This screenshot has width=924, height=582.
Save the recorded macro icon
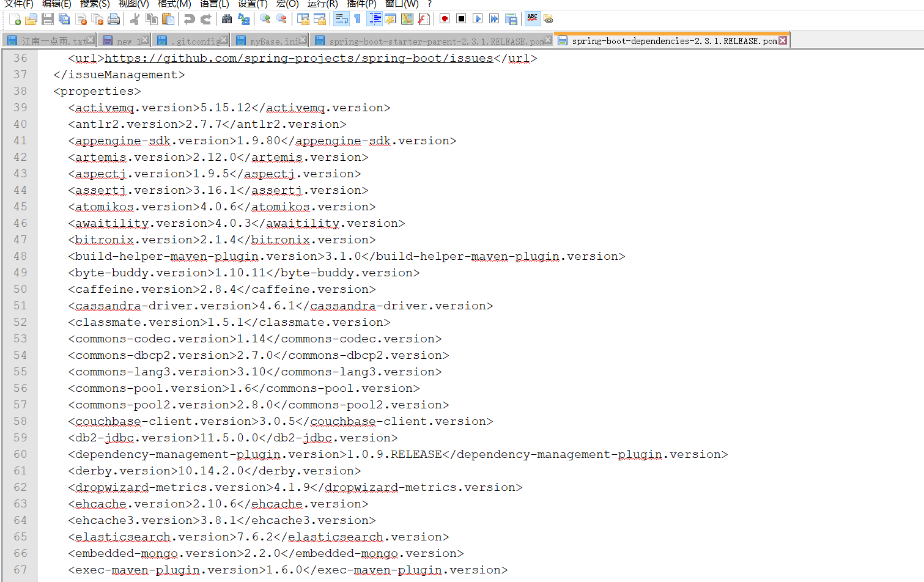pos(511,19)
